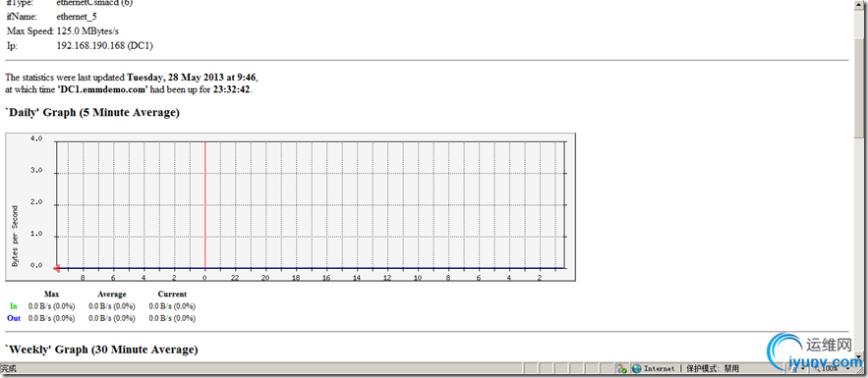Click the '14' hour label on x-axis

tap(357, 278)
